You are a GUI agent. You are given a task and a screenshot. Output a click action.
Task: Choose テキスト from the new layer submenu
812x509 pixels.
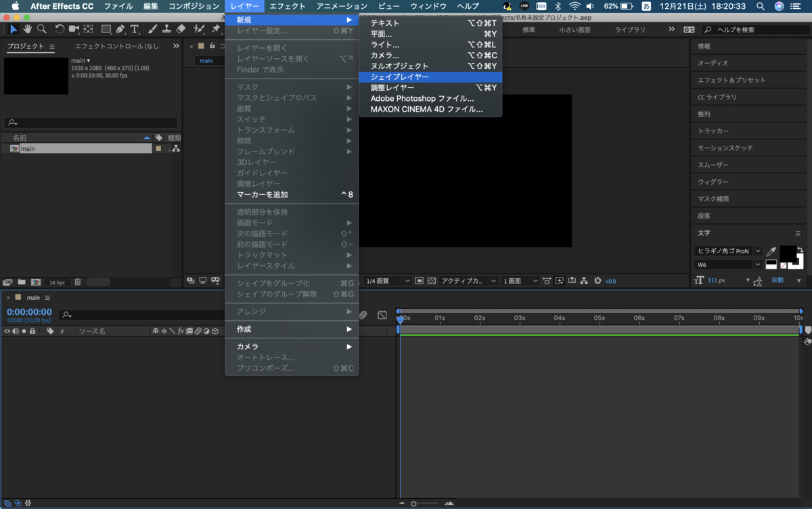(x=430, y=23)
